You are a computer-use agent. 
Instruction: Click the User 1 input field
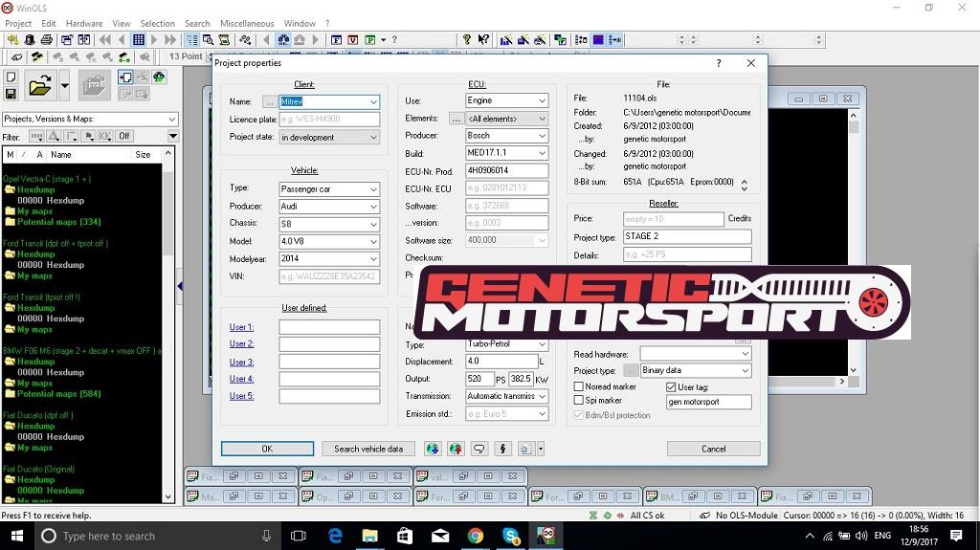[x=329, y=327]
